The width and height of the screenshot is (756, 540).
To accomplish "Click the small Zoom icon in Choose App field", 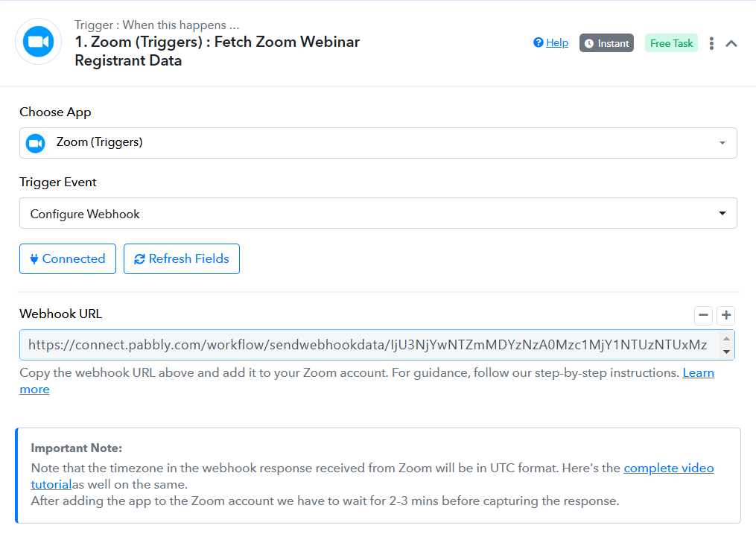I will click(x=35, y=143).
